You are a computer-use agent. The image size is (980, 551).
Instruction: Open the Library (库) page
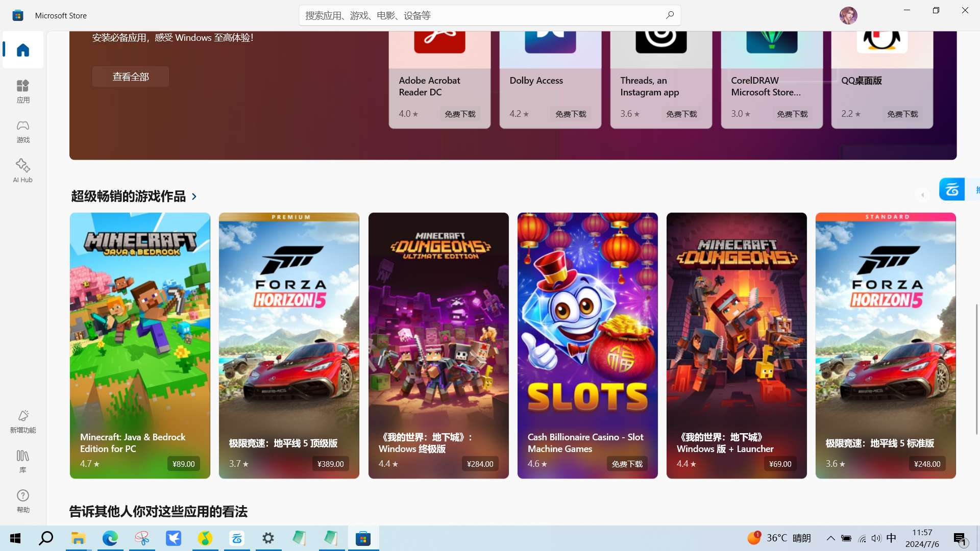coord(23,461)
